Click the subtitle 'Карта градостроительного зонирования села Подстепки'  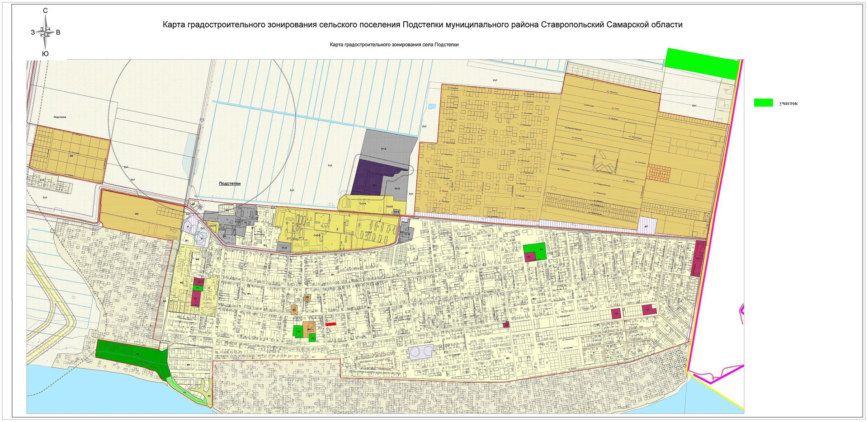tap(394, 45)
